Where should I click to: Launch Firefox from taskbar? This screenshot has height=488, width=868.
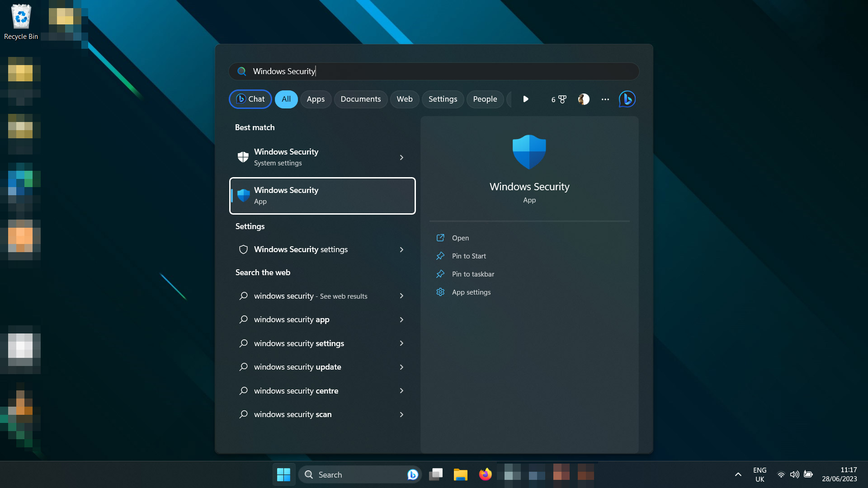pyautogui.click(x=486, y=474)
